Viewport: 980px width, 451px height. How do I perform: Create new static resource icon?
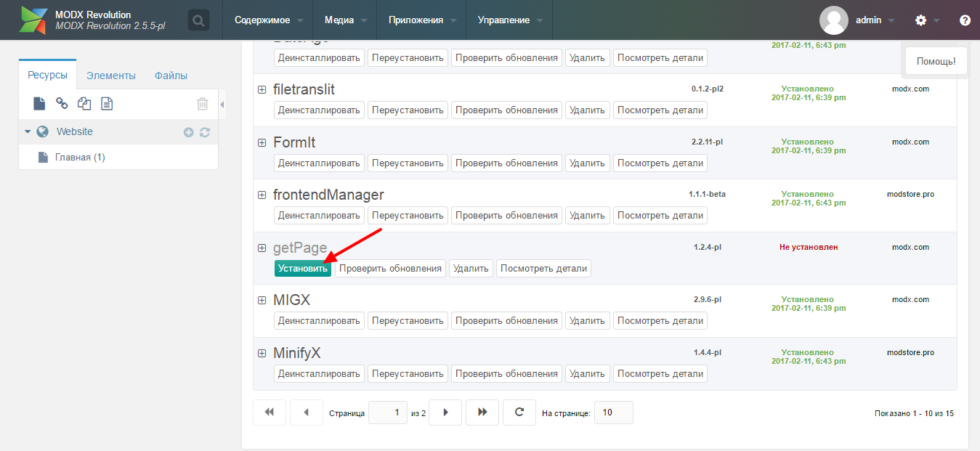107,104
